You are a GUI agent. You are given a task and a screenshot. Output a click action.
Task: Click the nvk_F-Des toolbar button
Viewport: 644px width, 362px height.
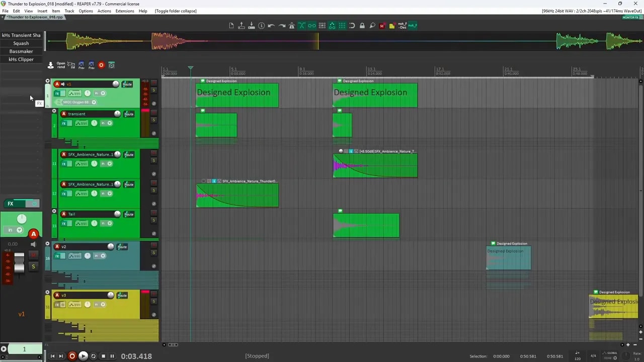403,26
